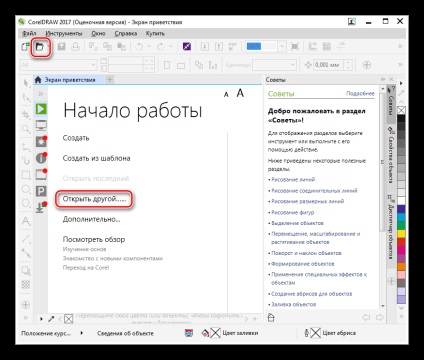Open the P product details icon

tap(41, 191)
